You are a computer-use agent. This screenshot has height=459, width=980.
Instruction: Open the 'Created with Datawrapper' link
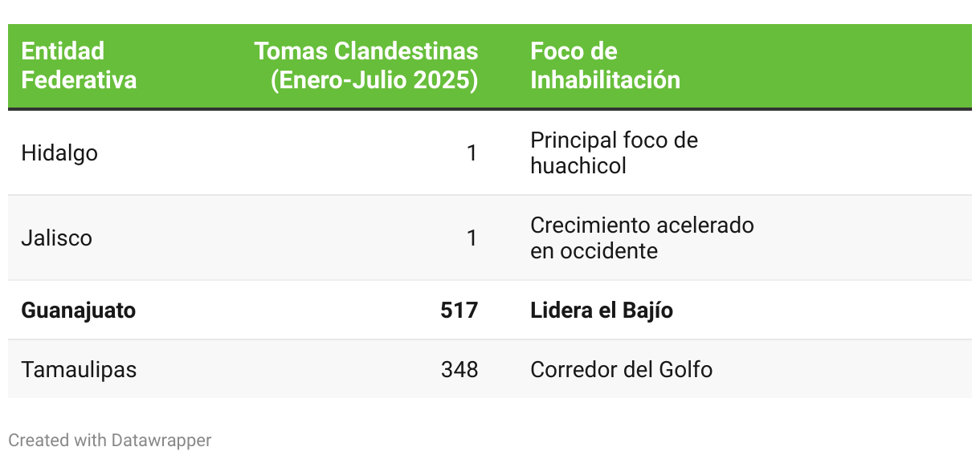(110, 441)
